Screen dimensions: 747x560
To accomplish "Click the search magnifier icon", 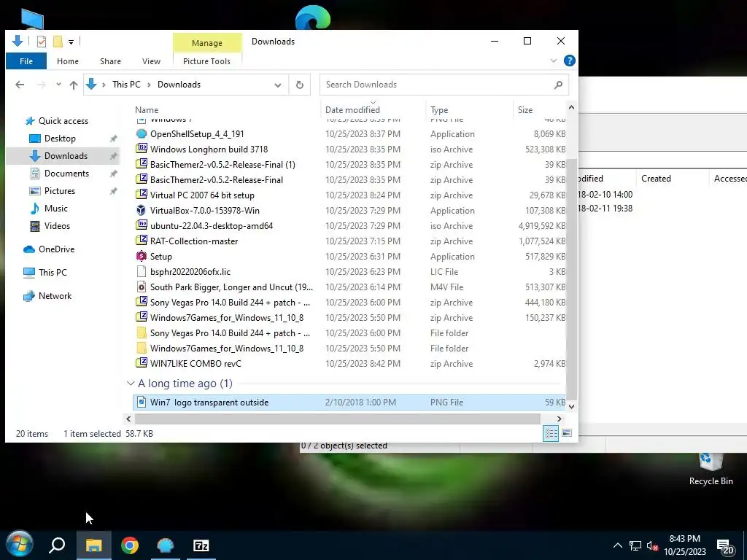I will (x=558, y=85).
